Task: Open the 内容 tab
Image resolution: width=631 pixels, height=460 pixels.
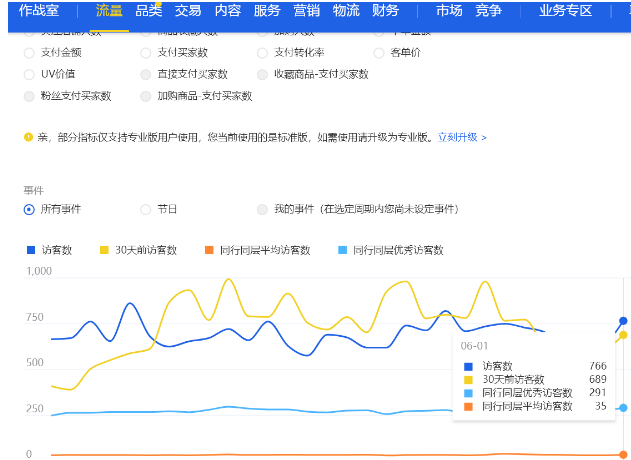Action: click(227, 10)
